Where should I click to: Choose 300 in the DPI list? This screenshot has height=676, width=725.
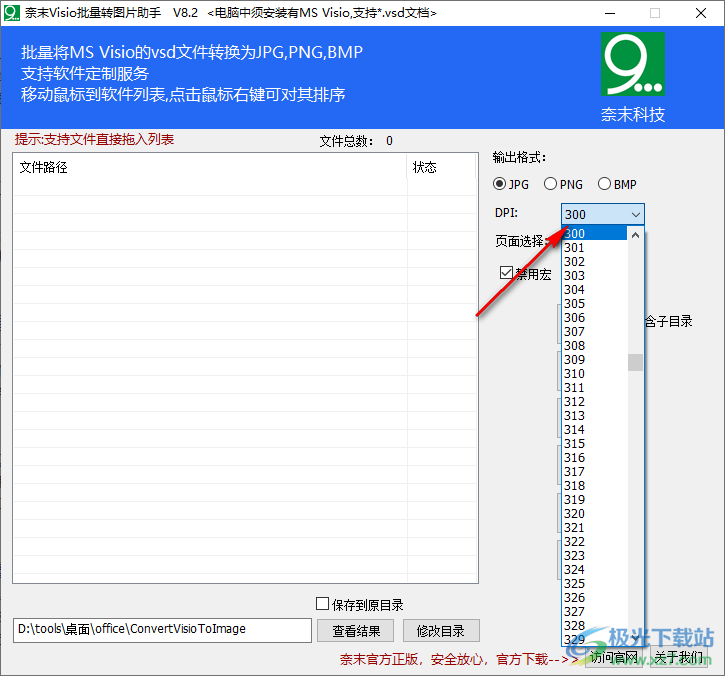(x=594, y=234)
